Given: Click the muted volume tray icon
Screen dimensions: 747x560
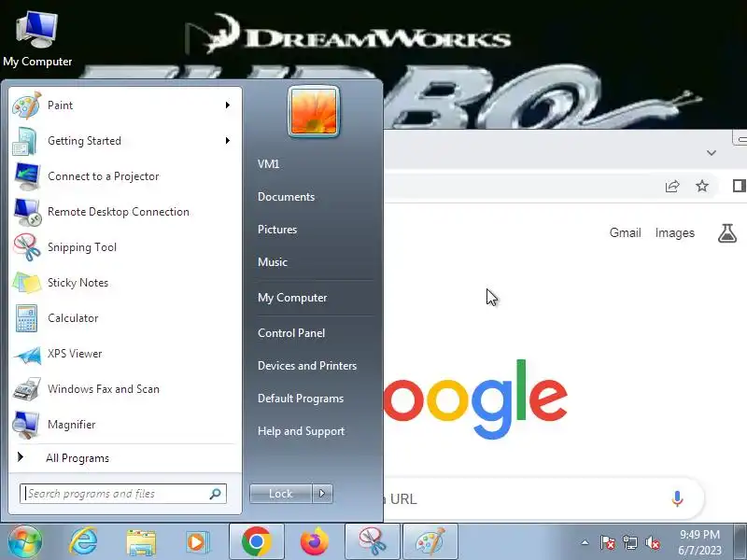Looking at the screenshot, I should [653, 542].
